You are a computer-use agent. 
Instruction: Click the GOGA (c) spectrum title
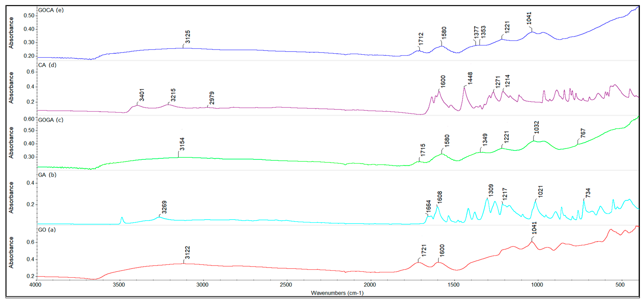pos(50,120)
